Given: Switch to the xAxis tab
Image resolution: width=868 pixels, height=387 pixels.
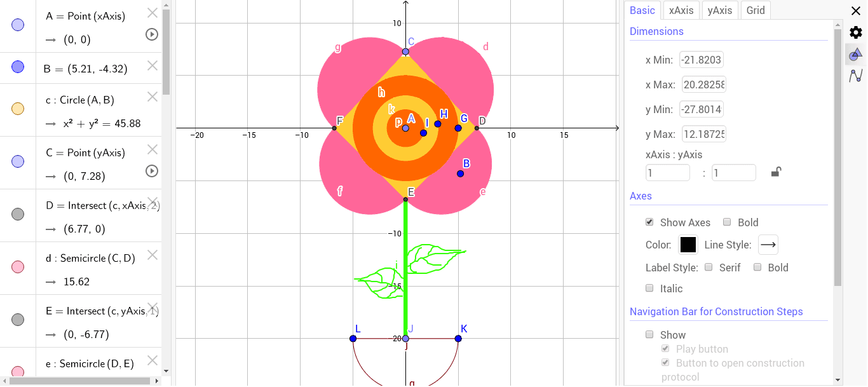Looking at the screenshot, I should click(x=681, y=10).
